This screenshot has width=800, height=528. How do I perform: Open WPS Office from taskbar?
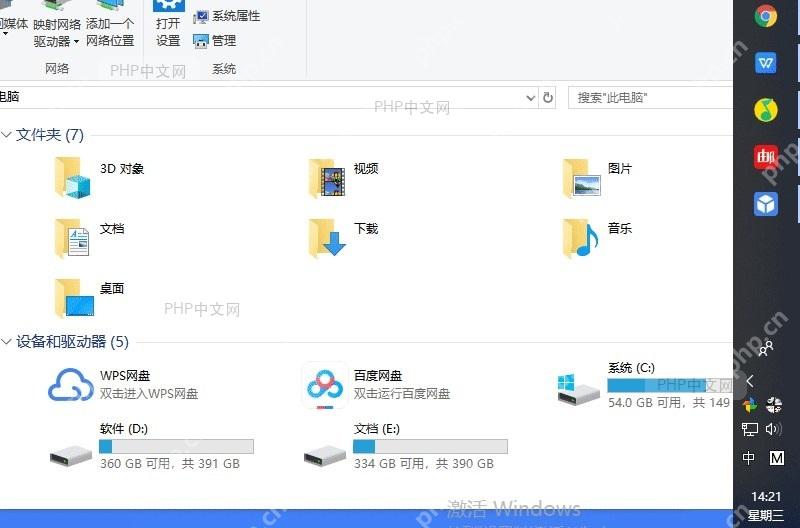[765, 63]
